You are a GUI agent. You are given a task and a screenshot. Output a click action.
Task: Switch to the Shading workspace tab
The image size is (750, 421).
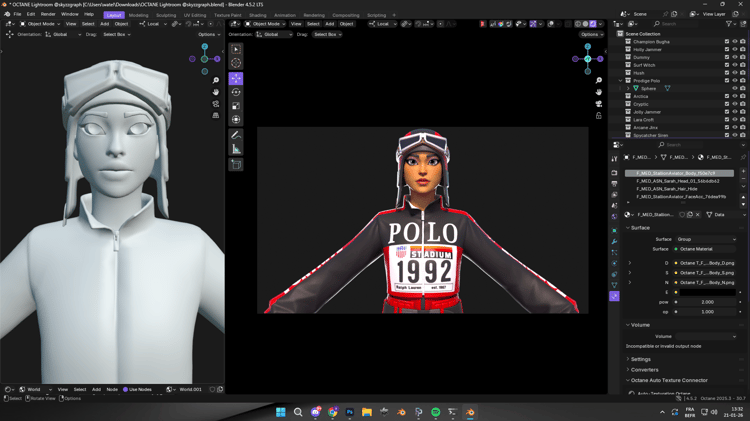coord(257,15)
